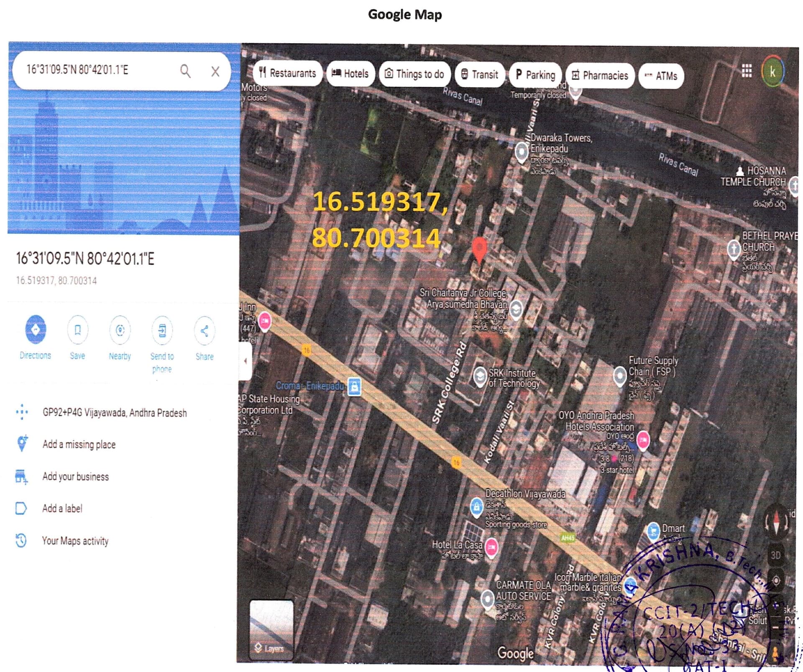Select the Transit chip
This screenshot has height=672, width=803.
coord(480,75)
